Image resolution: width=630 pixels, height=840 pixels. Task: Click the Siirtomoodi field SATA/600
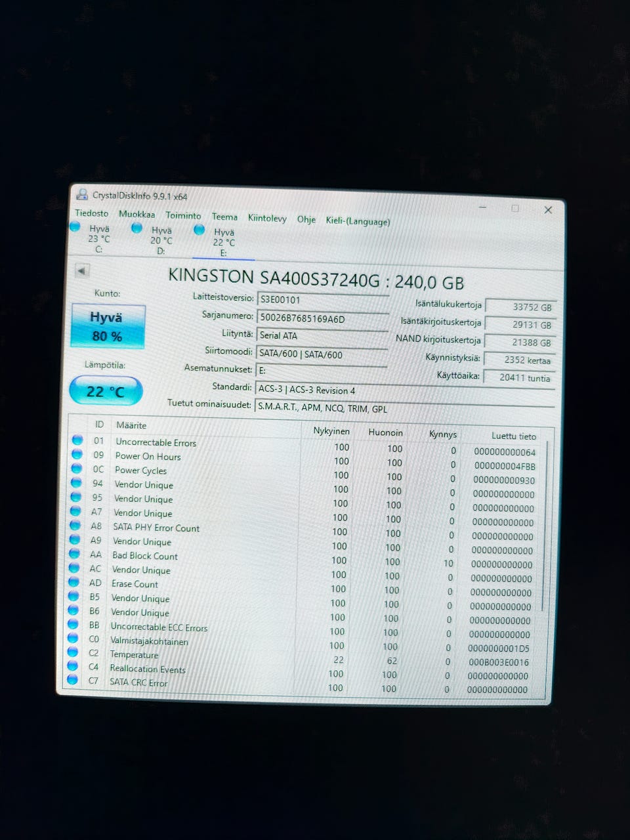click(322, 354)
